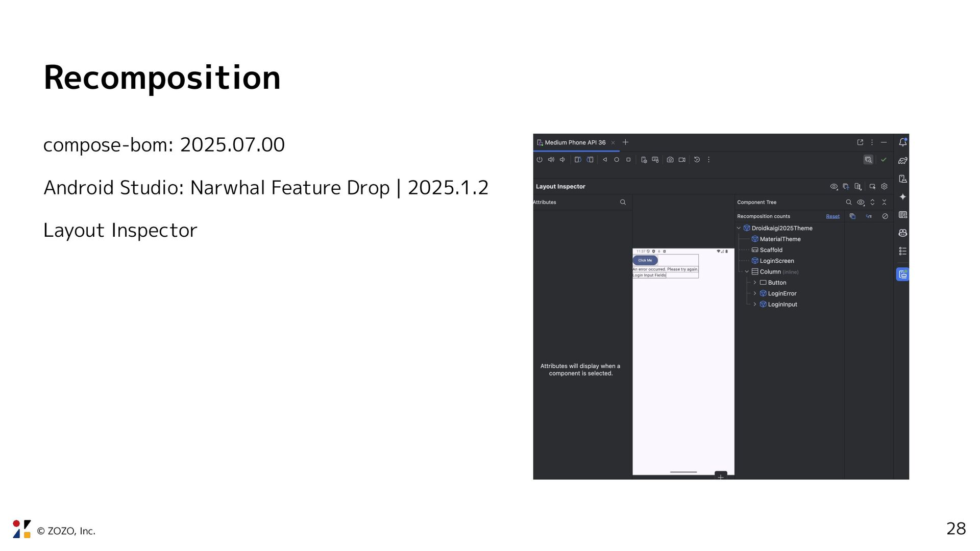
Task: Select LoginInput tree item
Action: pyautogui.click(x=782, y=305)
